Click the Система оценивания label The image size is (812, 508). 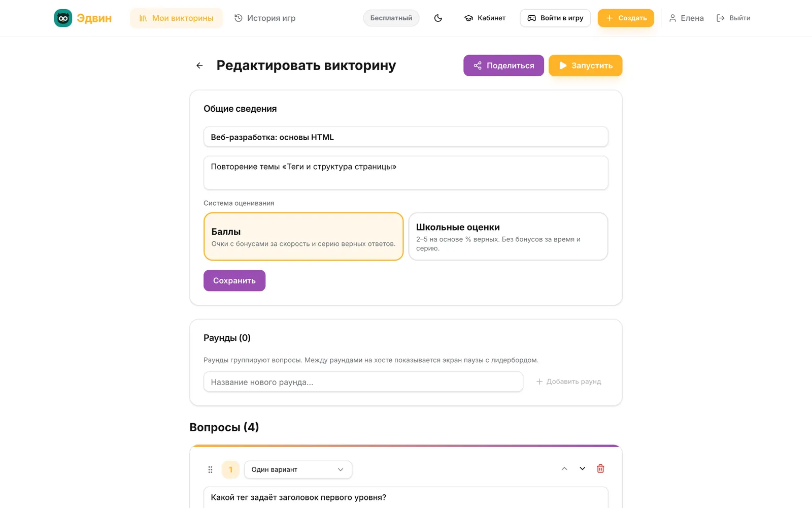point(239,203)
